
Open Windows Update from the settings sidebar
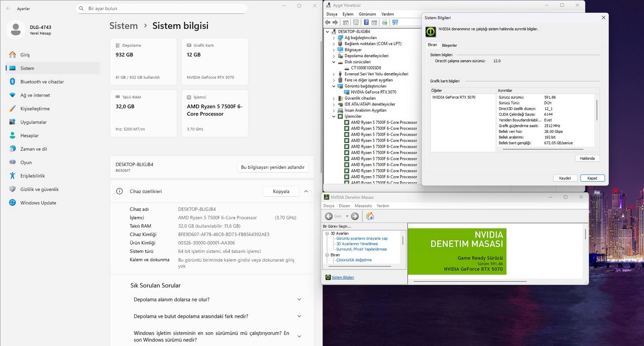point(38,203)
